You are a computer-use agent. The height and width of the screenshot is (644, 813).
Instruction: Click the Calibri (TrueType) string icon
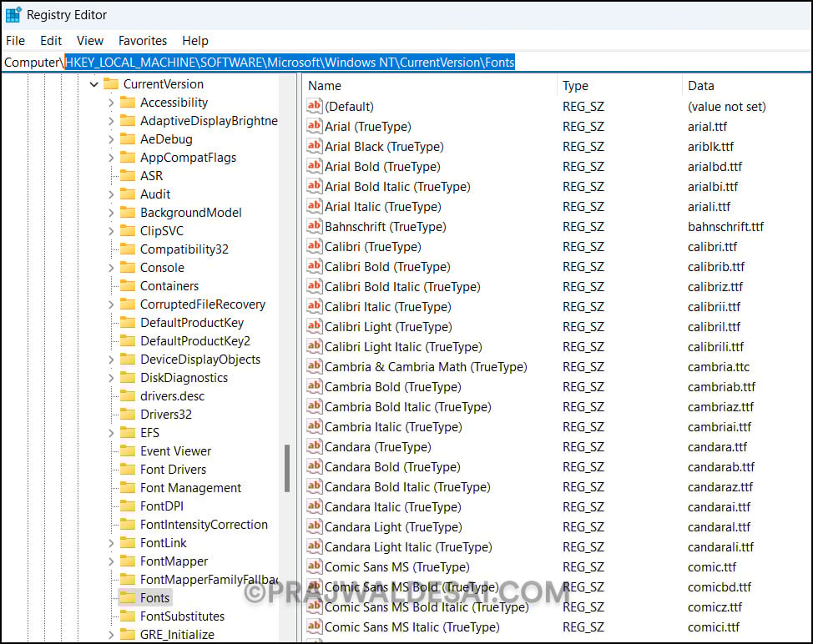pyautogui.click(x=314, y=246)
